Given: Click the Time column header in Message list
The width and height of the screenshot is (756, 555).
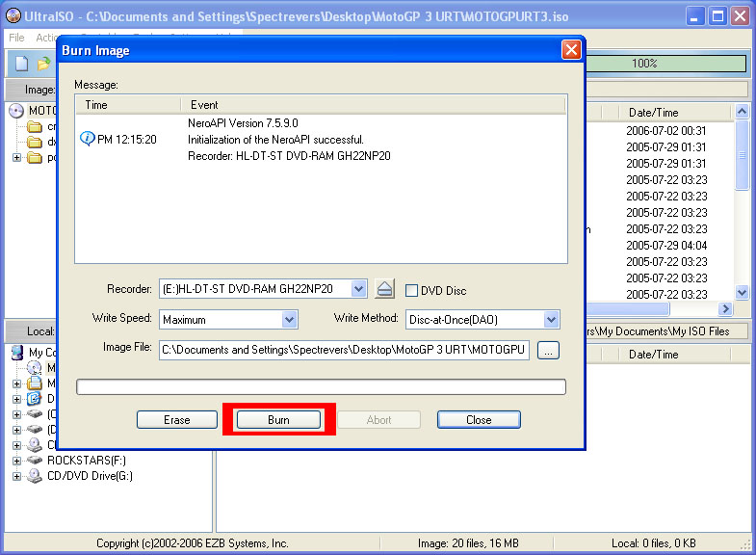Looking at the screenshot, I should 128,105.
